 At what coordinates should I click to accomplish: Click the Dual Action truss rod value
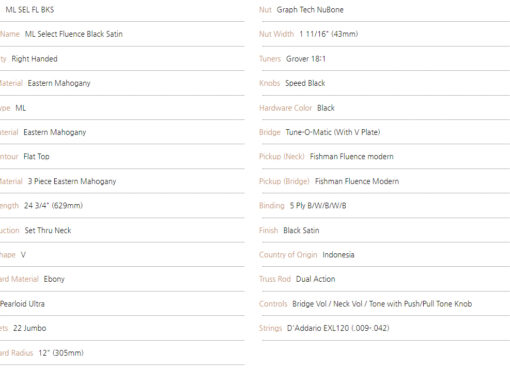click(315, 279)
